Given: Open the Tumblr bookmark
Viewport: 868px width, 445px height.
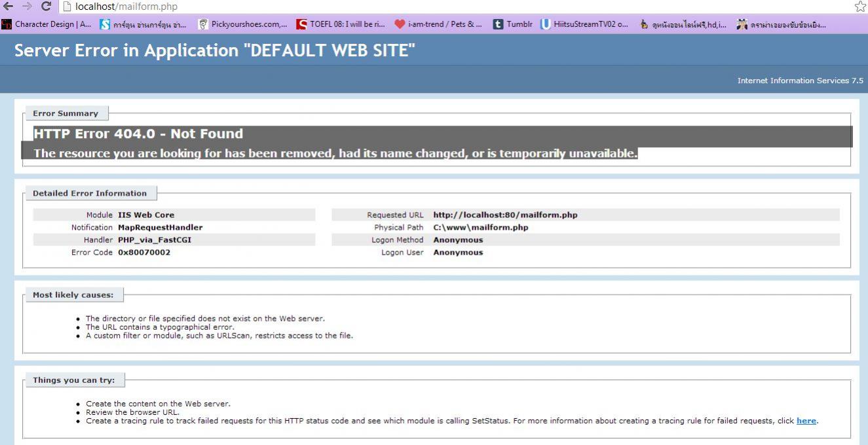Looking at the screenshot, I should click(x=513, y=25).
